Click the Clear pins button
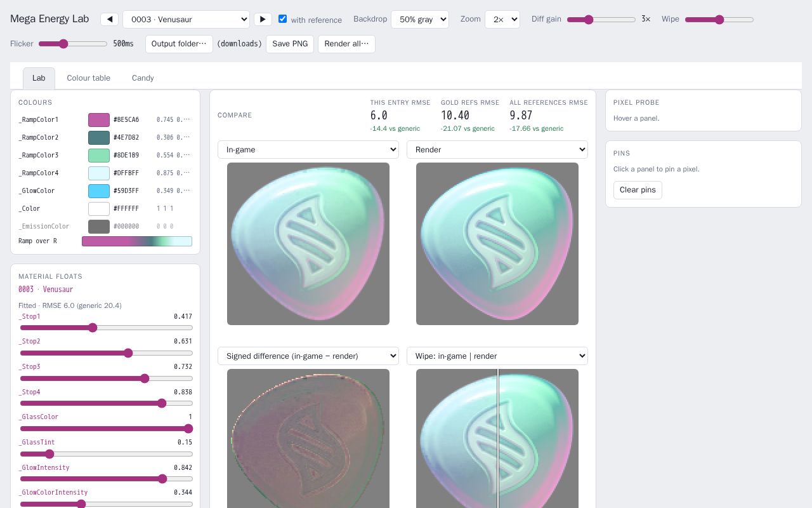The width and height of the screenshot is (812, 508). (638, 190)
